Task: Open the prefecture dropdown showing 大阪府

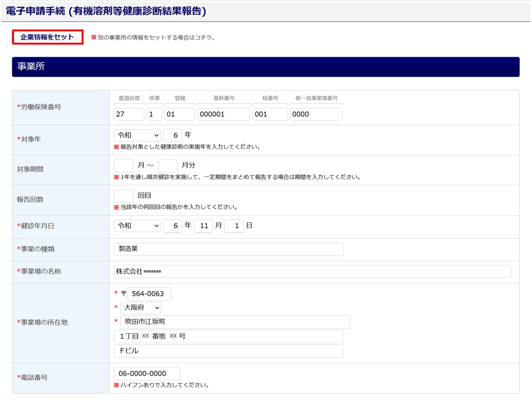Action: pyautogui.click(x=141, y=308)
